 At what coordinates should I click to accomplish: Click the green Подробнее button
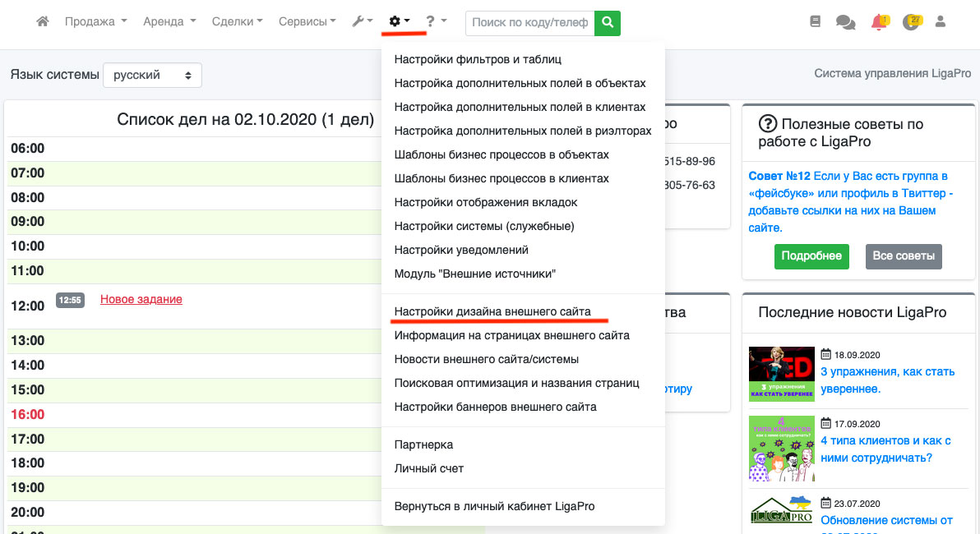811,256
